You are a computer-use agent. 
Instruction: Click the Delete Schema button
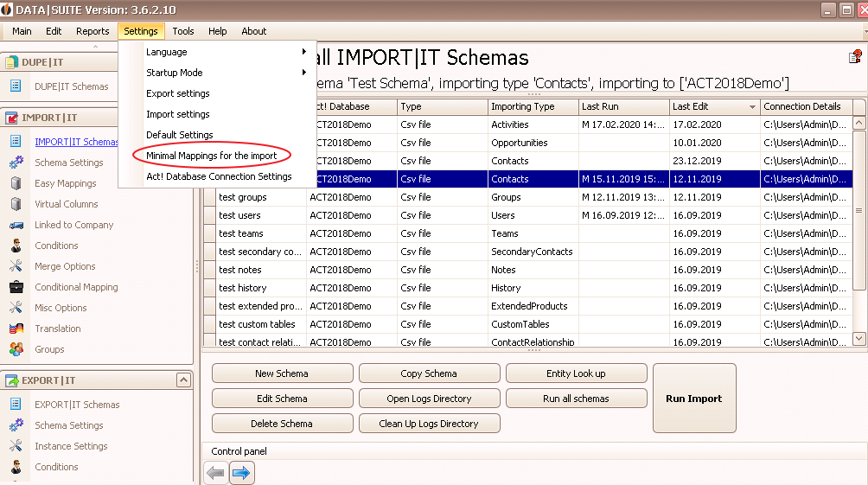(282, 424)
